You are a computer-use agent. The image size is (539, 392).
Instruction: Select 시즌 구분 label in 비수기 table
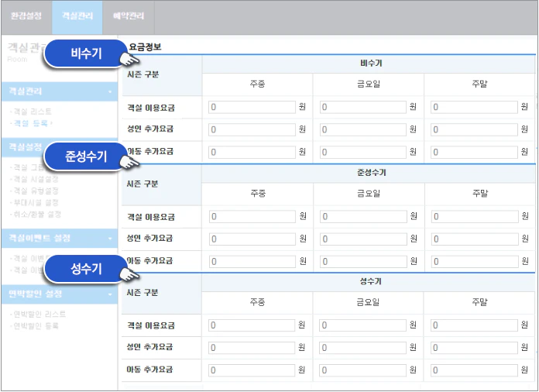point(143,74)
